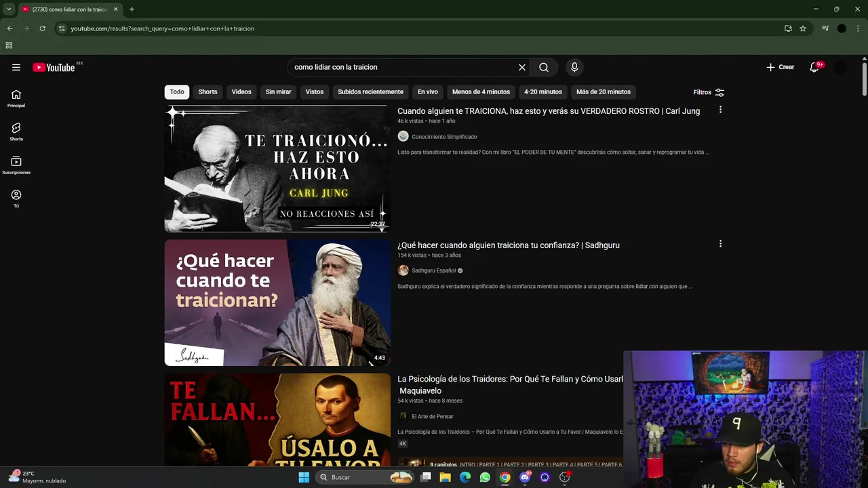Open Shorts in left sidebar
The image size is (868, 488).
[x=16, y=131]
